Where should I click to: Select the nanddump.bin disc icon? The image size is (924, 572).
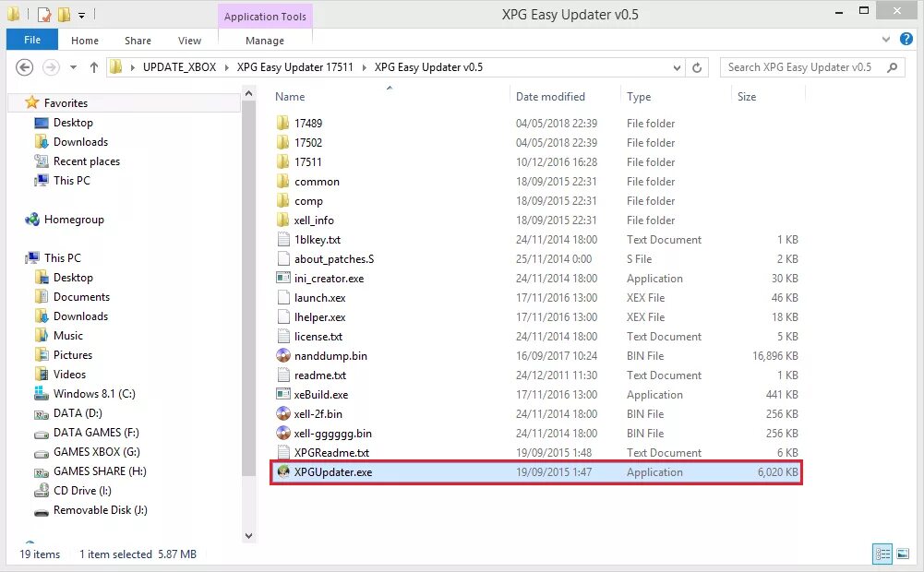283,356
